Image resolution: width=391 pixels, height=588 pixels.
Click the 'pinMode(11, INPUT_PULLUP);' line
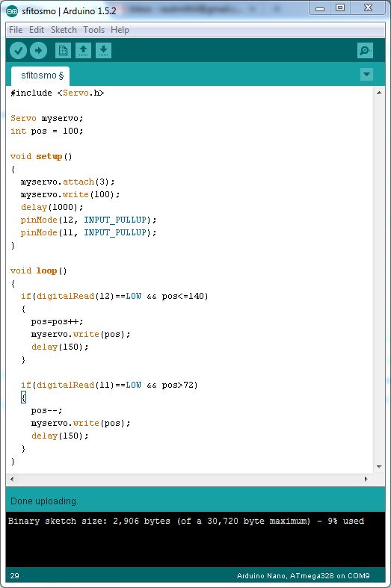88,232
